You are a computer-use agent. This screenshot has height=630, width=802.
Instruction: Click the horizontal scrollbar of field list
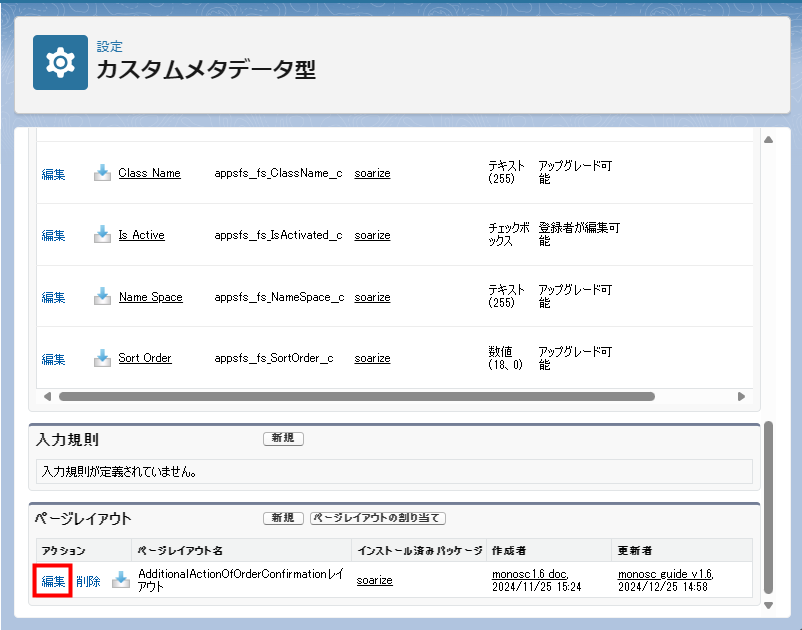356,396
